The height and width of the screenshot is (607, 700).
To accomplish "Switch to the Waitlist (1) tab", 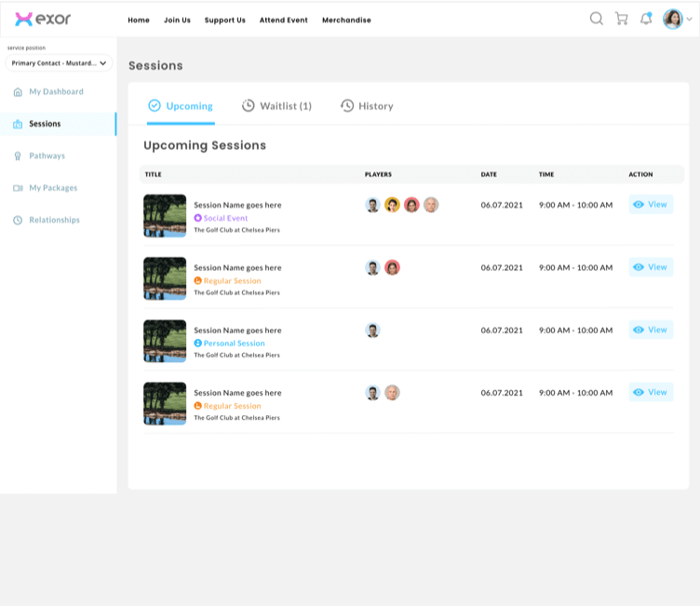I will coord(276,106).
